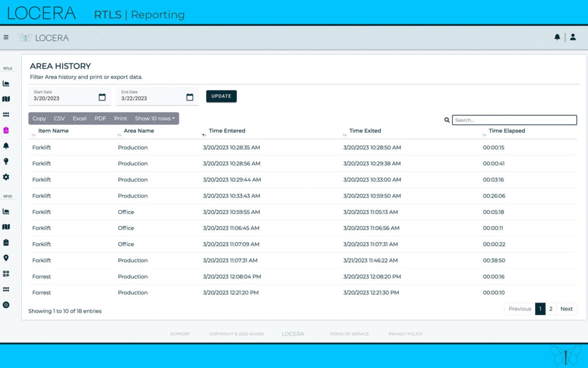Open the settings gear in the sidebar
588x368 pixels.
pos(7,178)
